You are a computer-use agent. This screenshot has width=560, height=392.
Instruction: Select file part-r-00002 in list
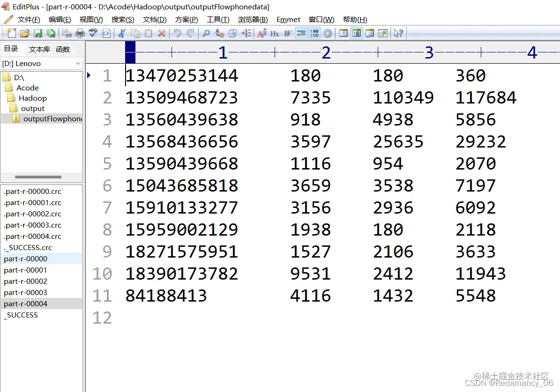click(x=25, y=281)
